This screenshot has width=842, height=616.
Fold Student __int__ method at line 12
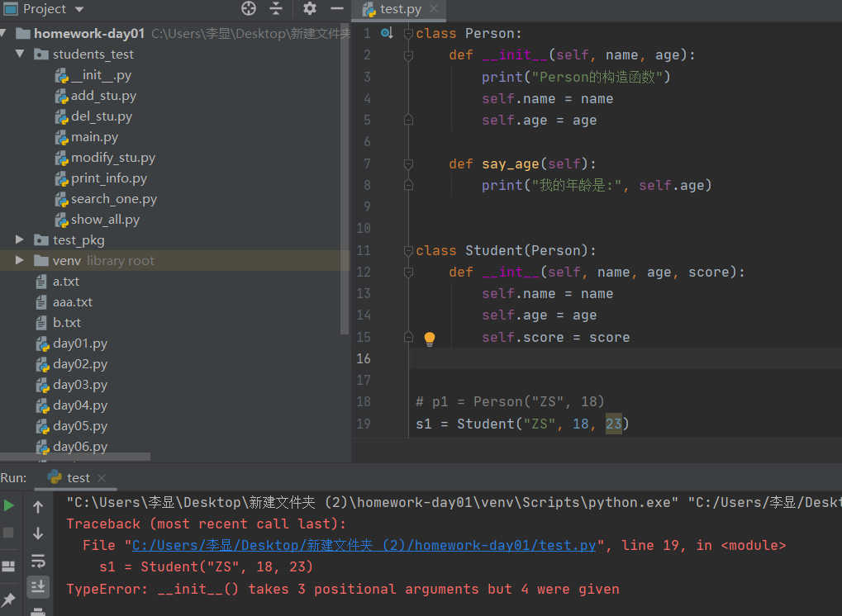coord(408,272)
